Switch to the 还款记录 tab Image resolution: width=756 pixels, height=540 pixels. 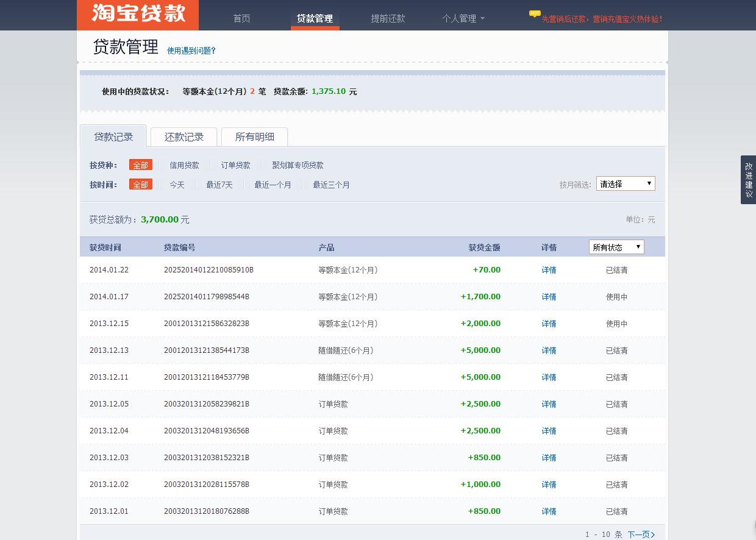click(184, 137)
